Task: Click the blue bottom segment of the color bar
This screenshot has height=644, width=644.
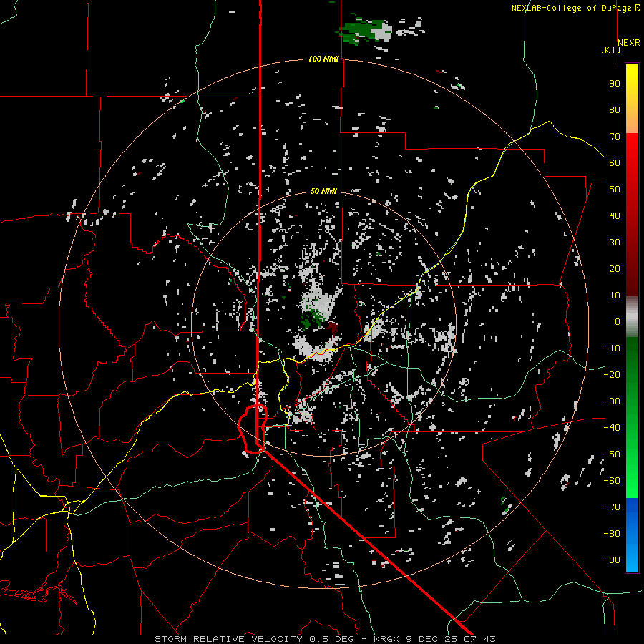Action: pos(632,535)
